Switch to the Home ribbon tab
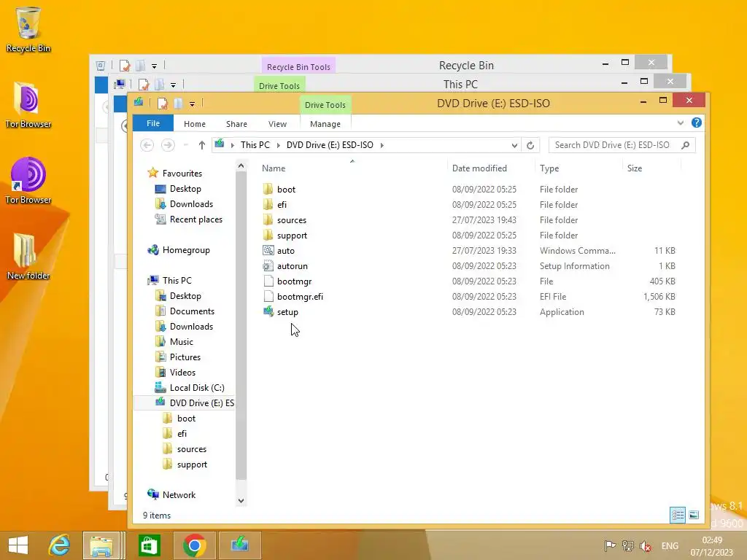The width and height of the screenshot is (747, 560). [194, 124]
